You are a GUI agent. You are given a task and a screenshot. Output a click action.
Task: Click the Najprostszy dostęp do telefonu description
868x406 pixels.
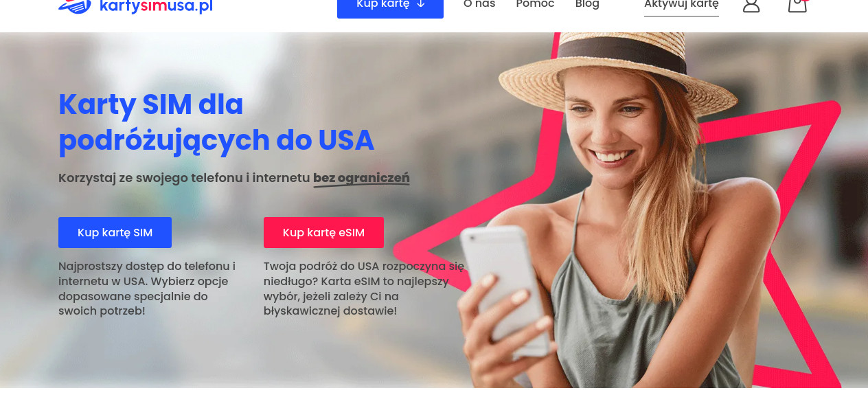(x=147, y=289)
